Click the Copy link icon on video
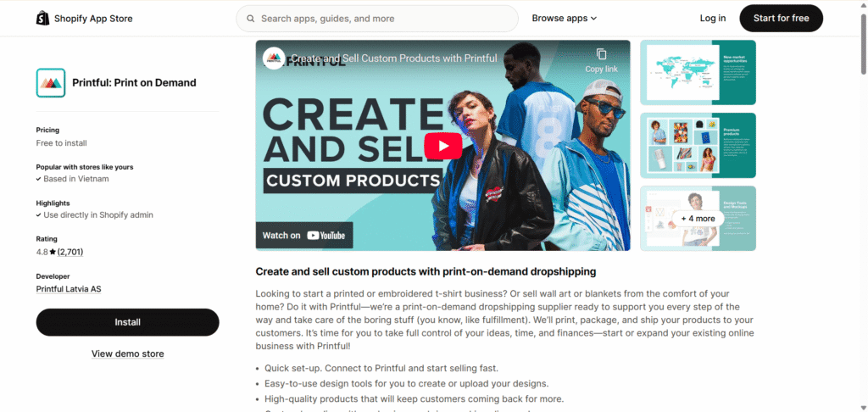The image size is (868, 412). (601, 54)
